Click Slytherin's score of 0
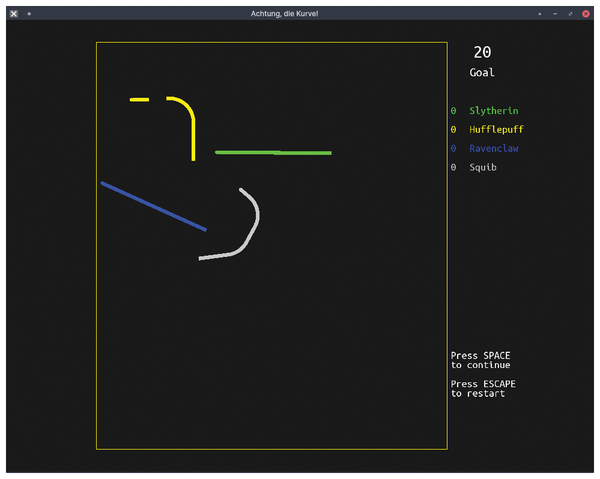Viewport: 600px width, 479px height. click(x=453, y=111)
